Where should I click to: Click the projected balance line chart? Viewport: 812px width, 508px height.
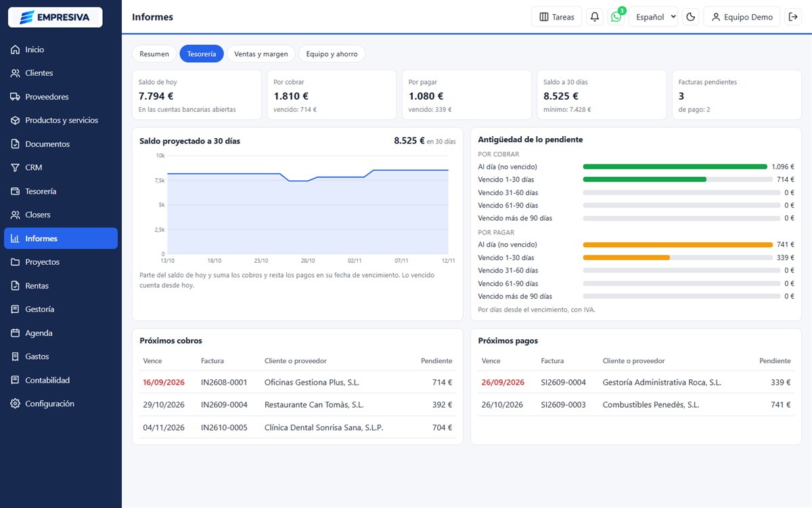pyautogui.click(x=307, y=205)
